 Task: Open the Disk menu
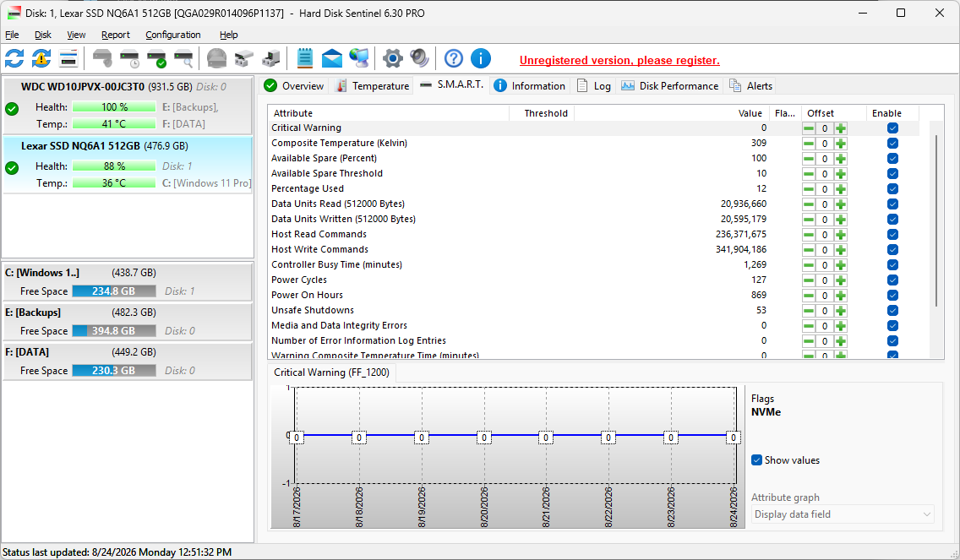(x=43, y=35)
